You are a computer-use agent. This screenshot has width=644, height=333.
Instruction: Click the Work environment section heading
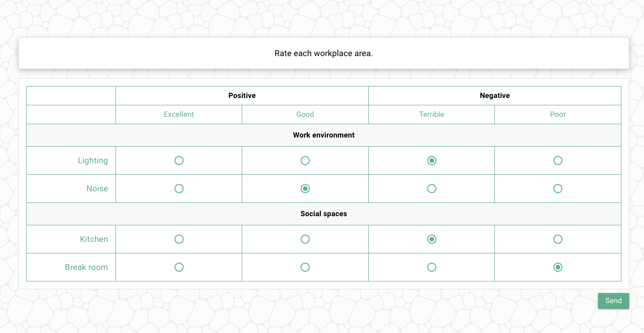[x=324, y=135]
